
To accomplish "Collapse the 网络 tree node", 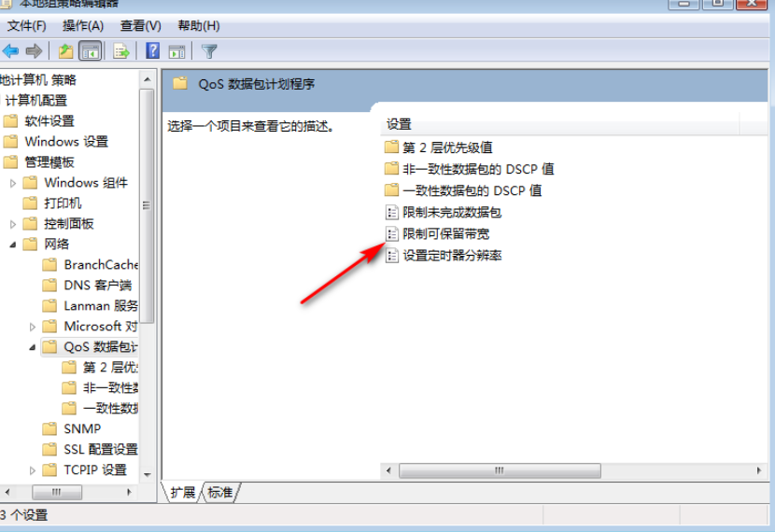I will tap(13, 245).
